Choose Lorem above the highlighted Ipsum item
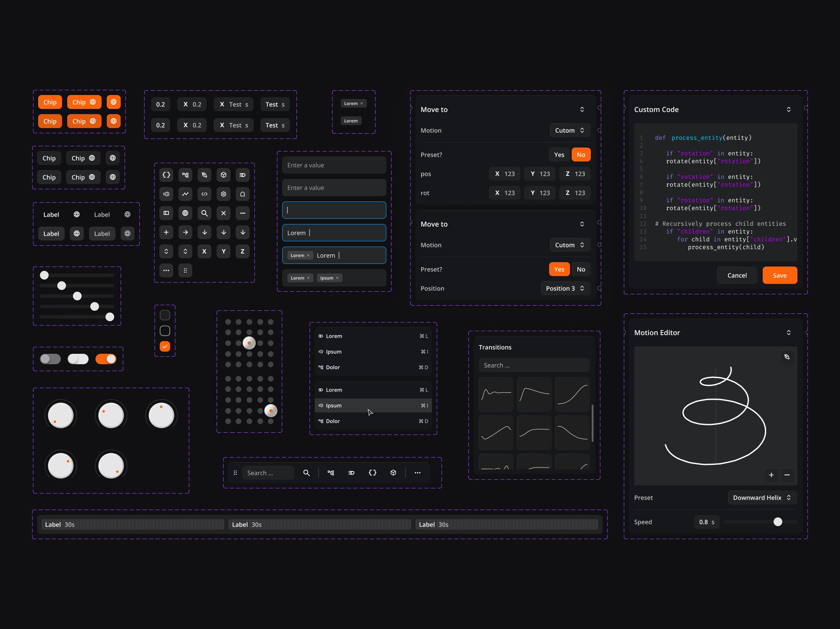 point(373,390)
